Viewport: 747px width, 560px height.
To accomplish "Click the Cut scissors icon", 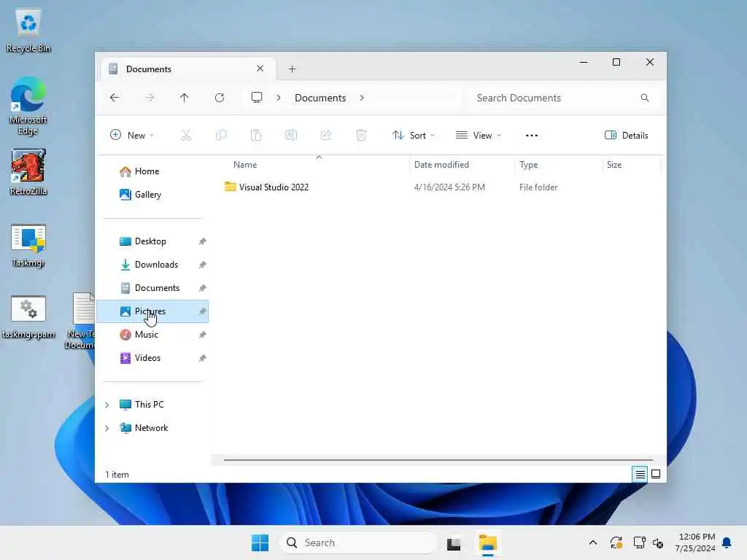I will click(x=186, y=135).
